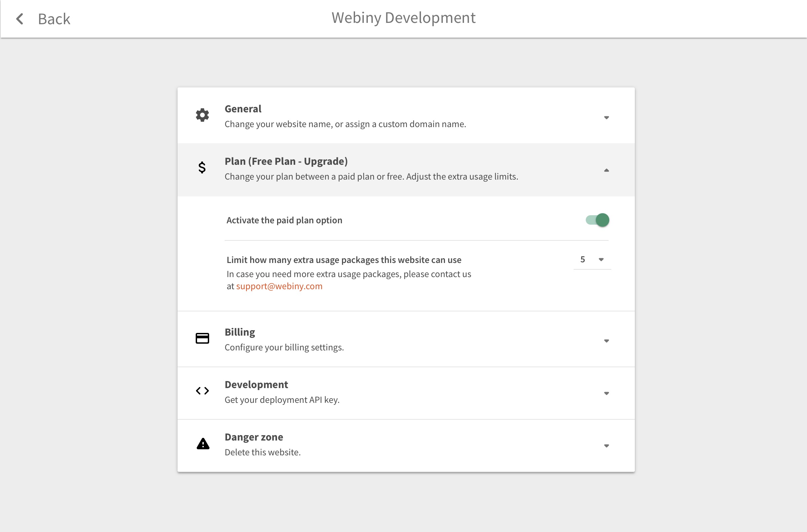Click the Plan dollar sign icon
Image resolution: width=807 pixels, height=532 pixels.
coord(202,167)
